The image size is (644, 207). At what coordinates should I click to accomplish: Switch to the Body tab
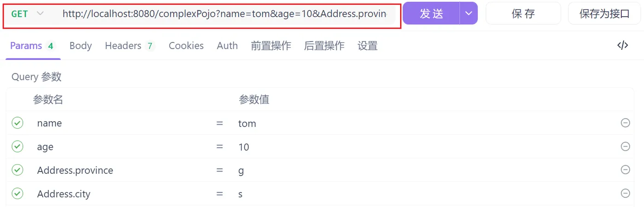point(80,46)
